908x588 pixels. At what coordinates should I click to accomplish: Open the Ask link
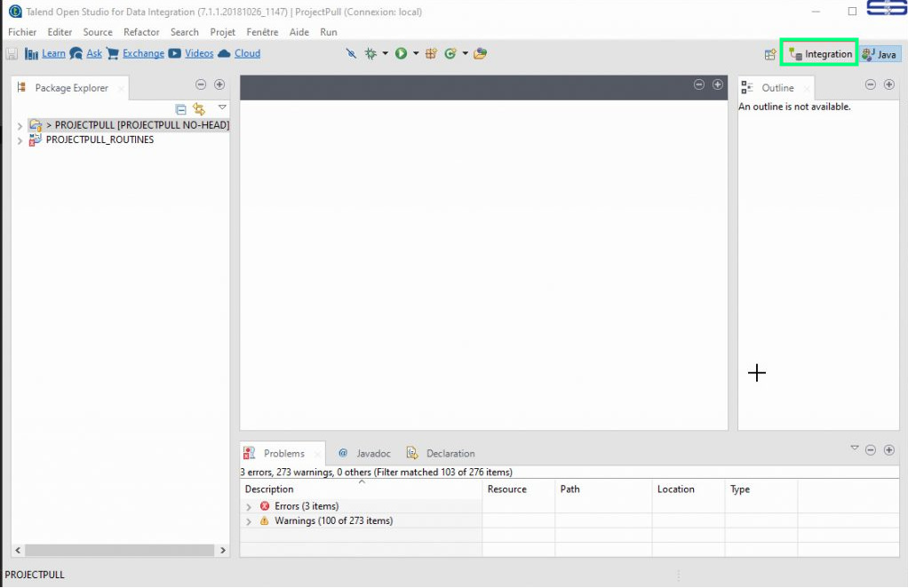tap(94, 54)
